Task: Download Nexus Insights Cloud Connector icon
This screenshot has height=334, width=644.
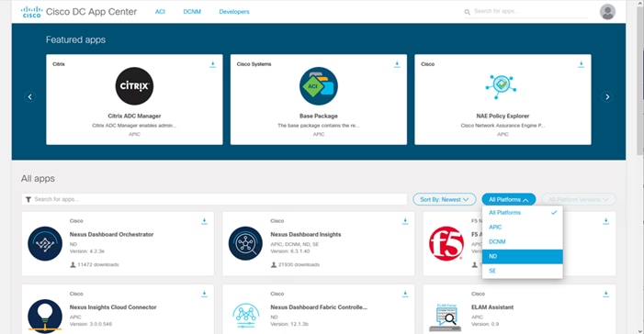Action: (204, 295)
